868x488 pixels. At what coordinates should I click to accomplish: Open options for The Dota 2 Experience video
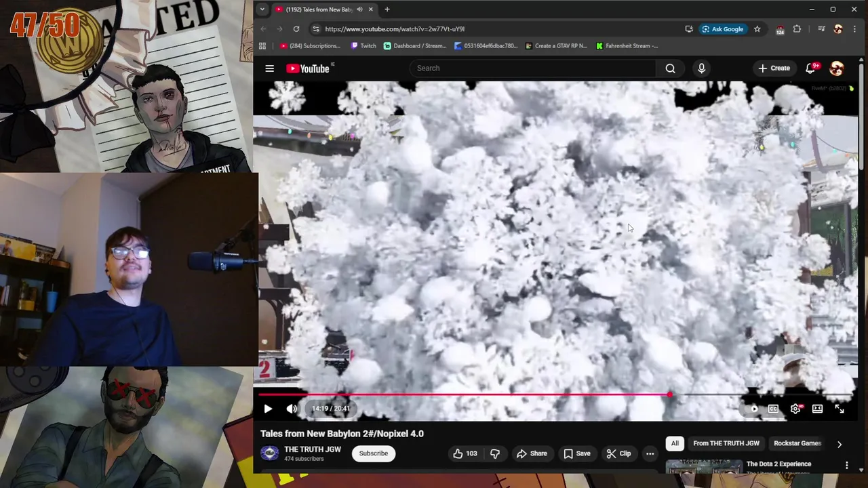pos(846,465)
